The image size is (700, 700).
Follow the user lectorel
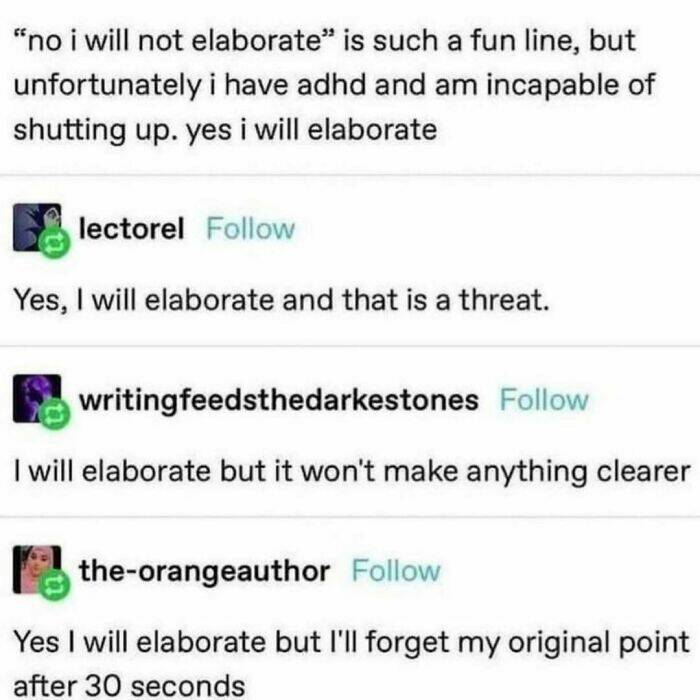(x=250, y=229)
